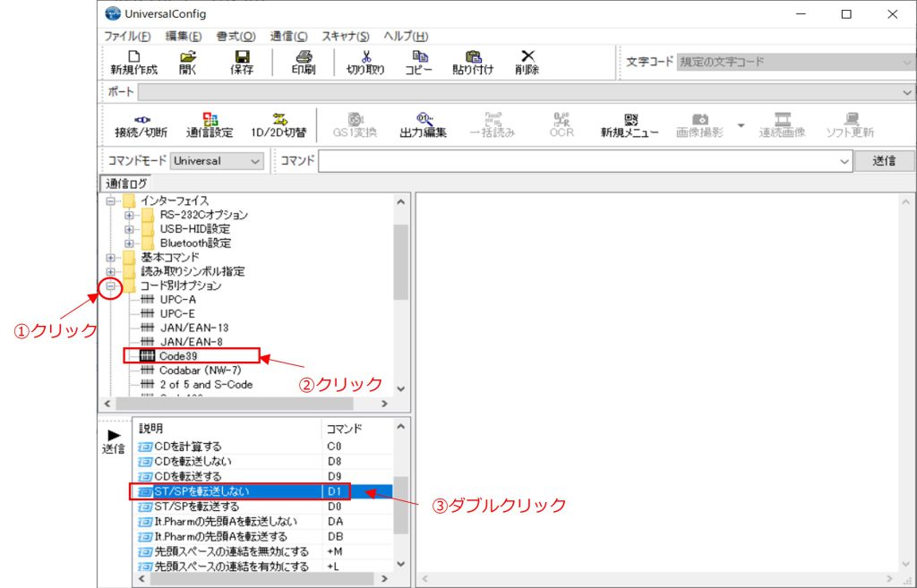This screenshot has width=917, height=588.
Task: Delete with the 削除 X icon
Action: tap(527, 63)
